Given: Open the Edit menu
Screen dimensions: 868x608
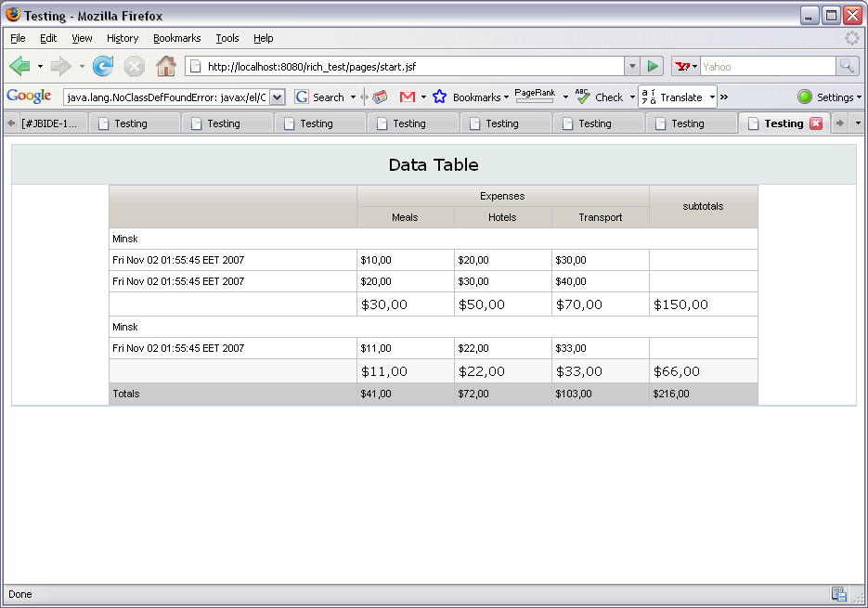Looking at the screenshot, I should point(48,38).
